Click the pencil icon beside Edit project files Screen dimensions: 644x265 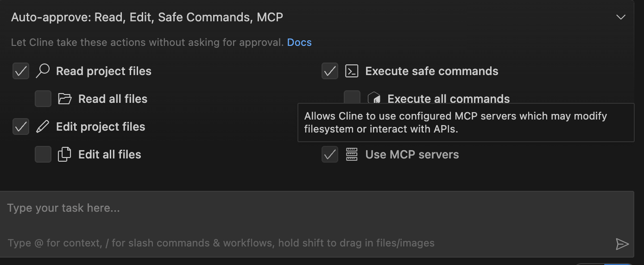(43, 126)
